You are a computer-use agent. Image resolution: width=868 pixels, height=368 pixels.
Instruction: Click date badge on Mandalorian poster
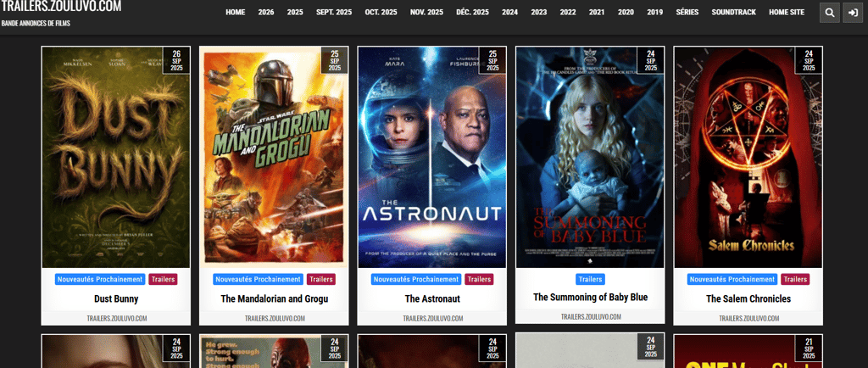(x=334, y=60)
